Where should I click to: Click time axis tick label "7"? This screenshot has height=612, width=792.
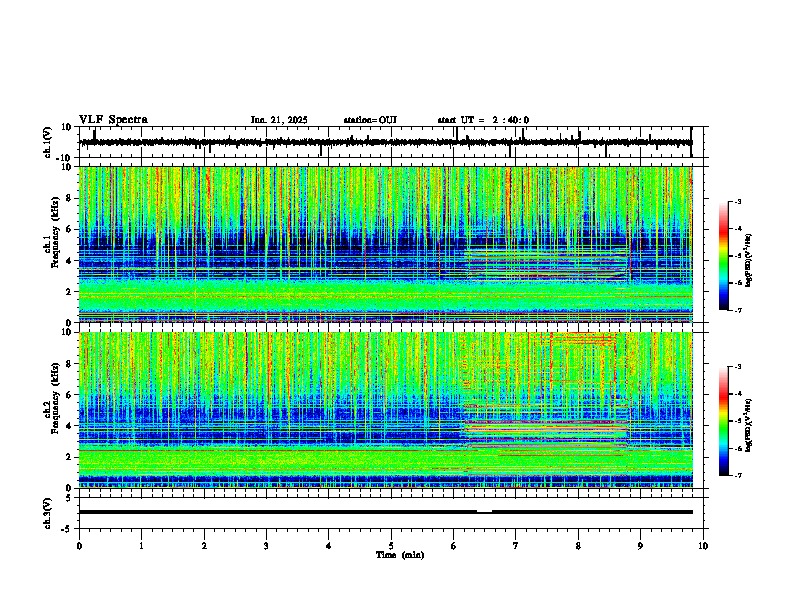coord(516,546)
